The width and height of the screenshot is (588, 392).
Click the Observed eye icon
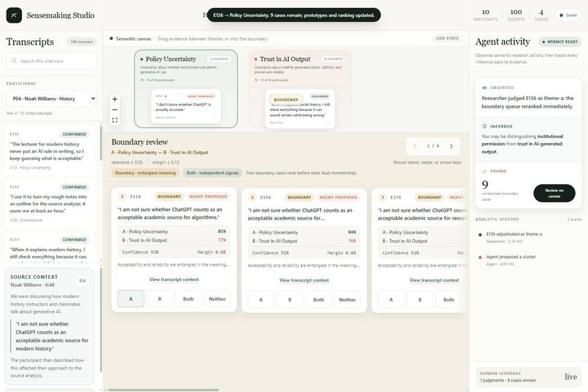(484, 88)
